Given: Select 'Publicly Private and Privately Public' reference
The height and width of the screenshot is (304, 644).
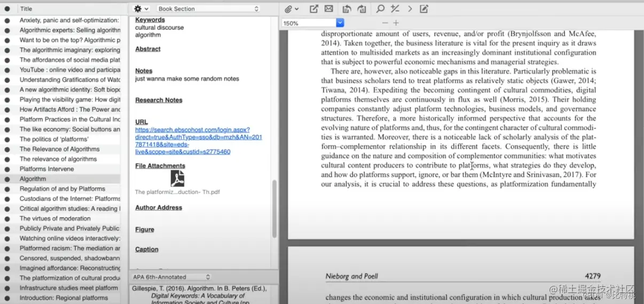Looking at the screenshot, I should [70, 228].
